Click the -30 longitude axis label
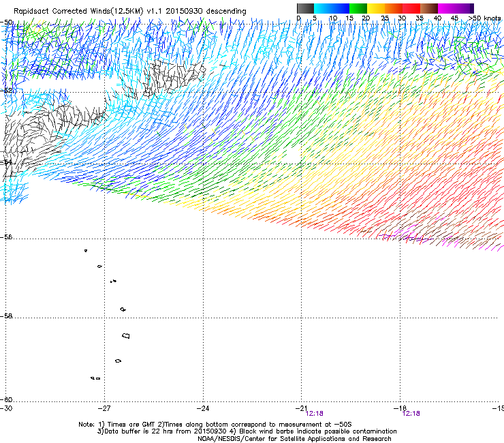 pos(6,408)
